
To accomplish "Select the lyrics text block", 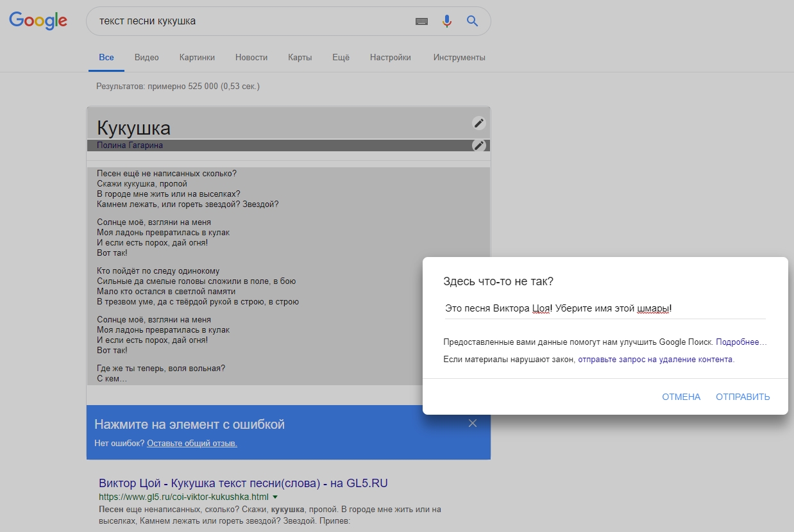I will (289, 276).
